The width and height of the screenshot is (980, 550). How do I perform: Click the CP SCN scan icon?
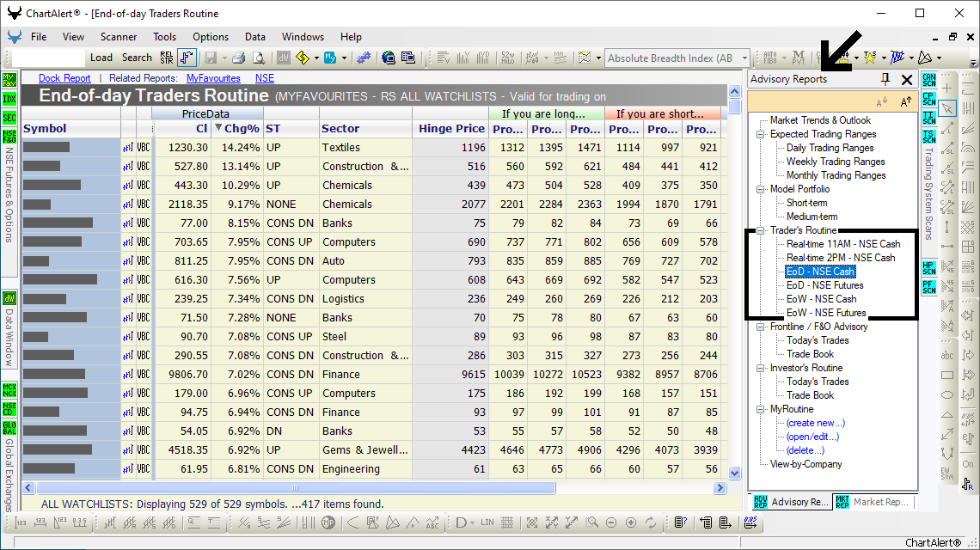point(929,99)
